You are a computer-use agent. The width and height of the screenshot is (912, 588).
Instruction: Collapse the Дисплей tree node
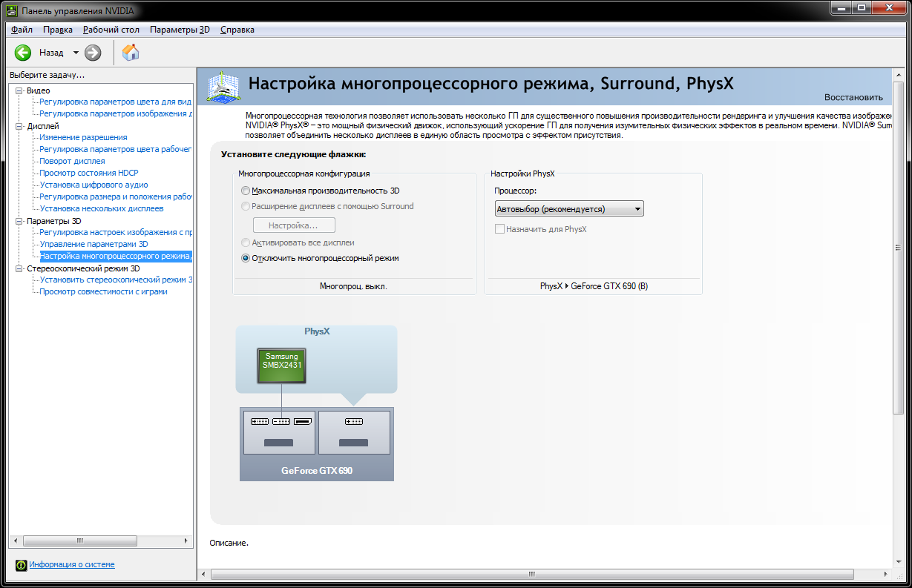(x=19, y=126)
